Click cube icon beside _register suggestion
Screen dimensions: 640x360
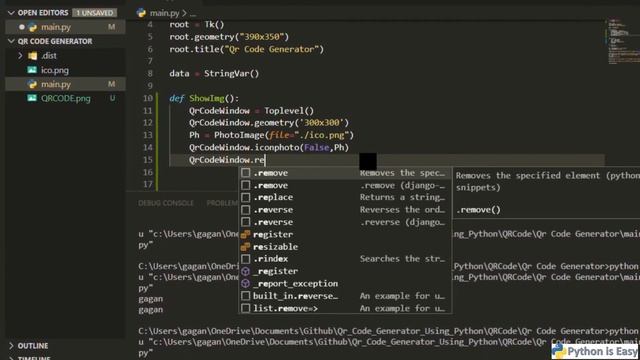pos(245,271)
